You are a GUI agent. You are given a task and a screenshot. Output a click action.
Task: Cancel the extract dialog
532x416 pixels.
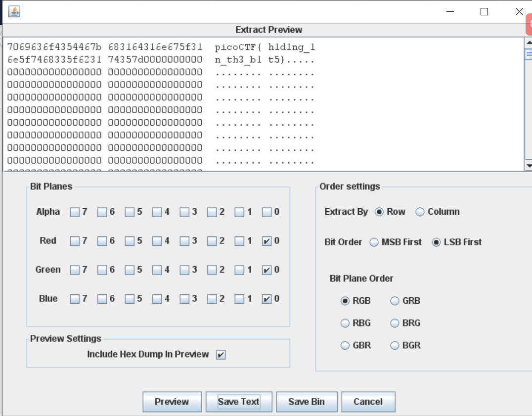point(368,402)
